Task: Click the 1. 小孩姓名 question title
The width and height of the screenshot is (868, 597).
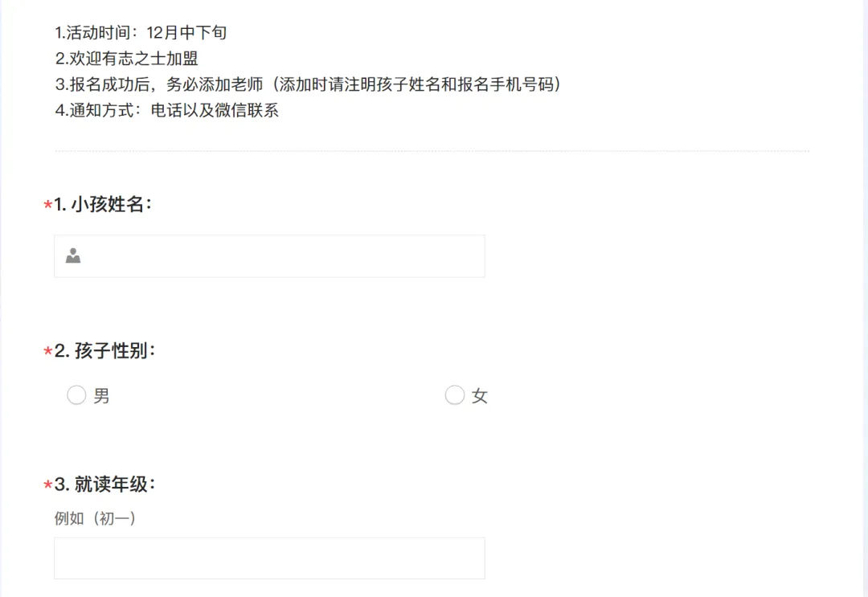Action: click(x=103, y=205)
